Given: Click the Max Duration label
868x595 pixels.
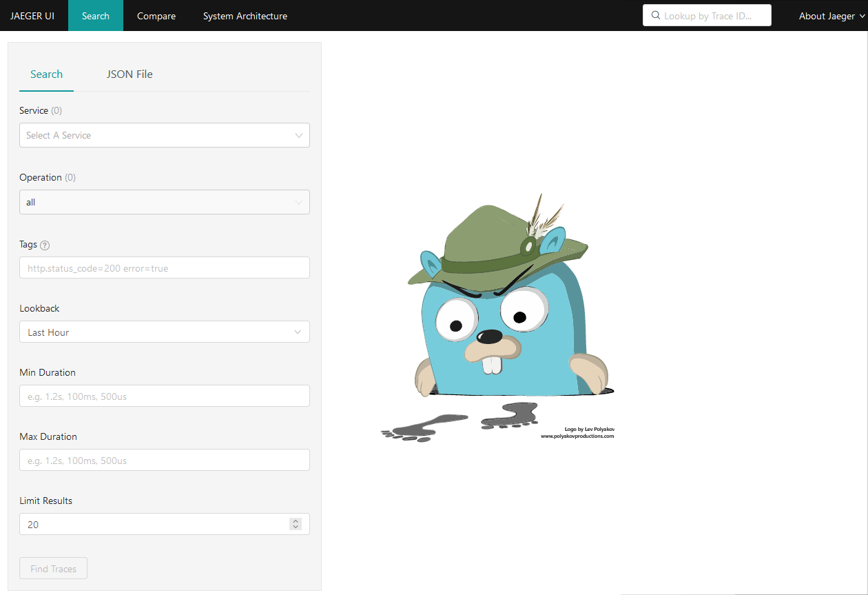Looking at the screenshot, I should (48, 437).
